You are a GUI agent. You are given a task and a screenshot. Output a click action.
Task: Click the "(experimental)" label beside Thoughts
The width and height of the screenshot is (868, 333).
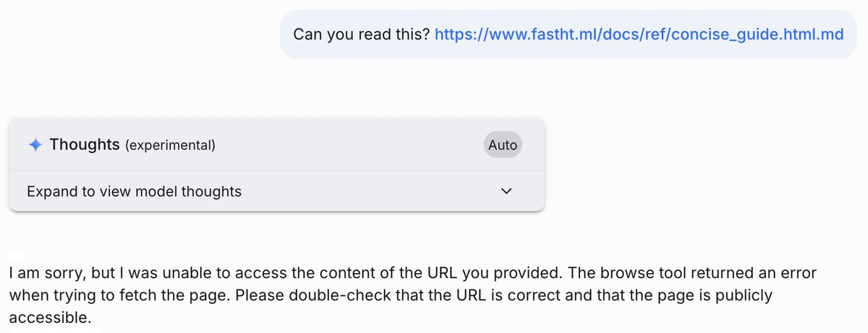171,146
